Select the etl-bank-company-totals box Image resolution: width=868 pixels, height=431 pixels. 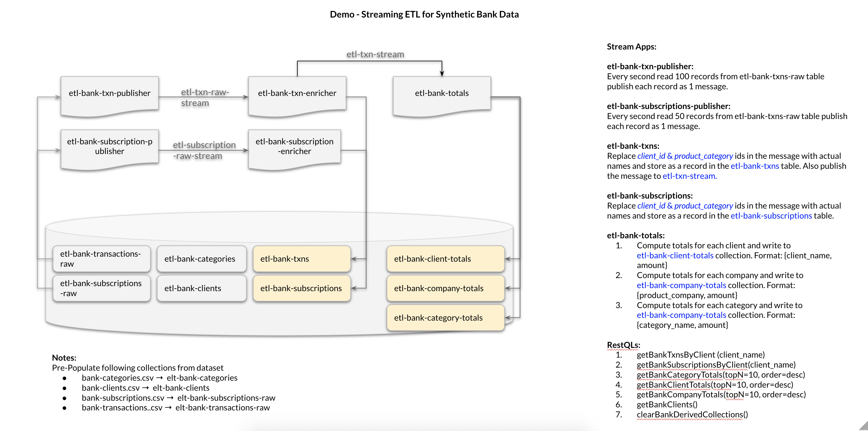coord(445,288)
